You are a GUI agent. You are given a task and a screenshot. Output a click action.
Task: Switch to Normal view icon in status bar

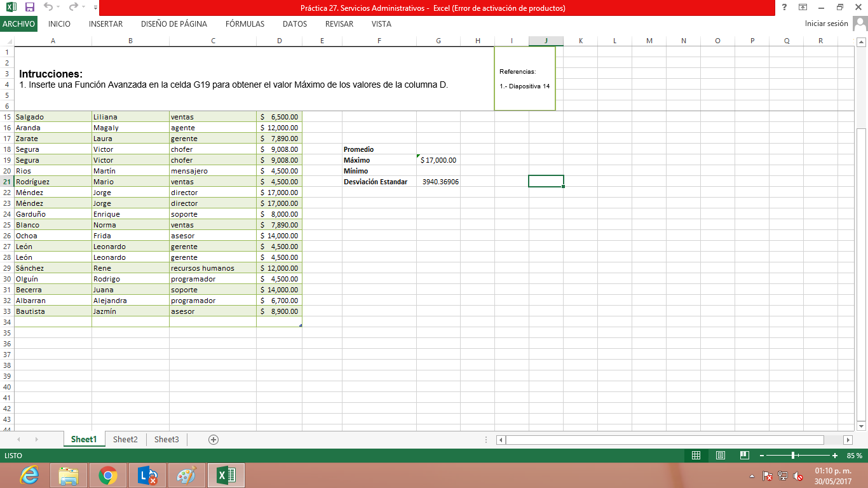pos(696,456)
